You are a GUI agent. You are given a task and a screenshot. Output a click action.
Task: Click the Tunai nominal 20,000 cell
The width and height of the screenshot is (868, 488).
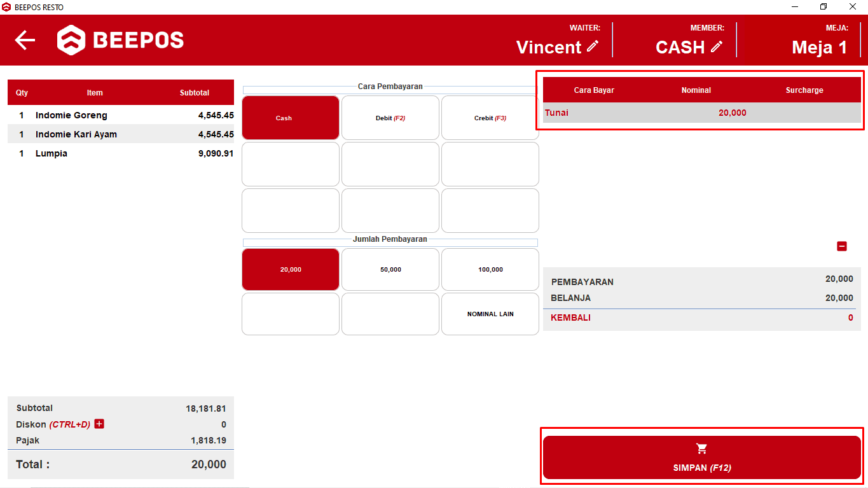click(x=733, y=113)
